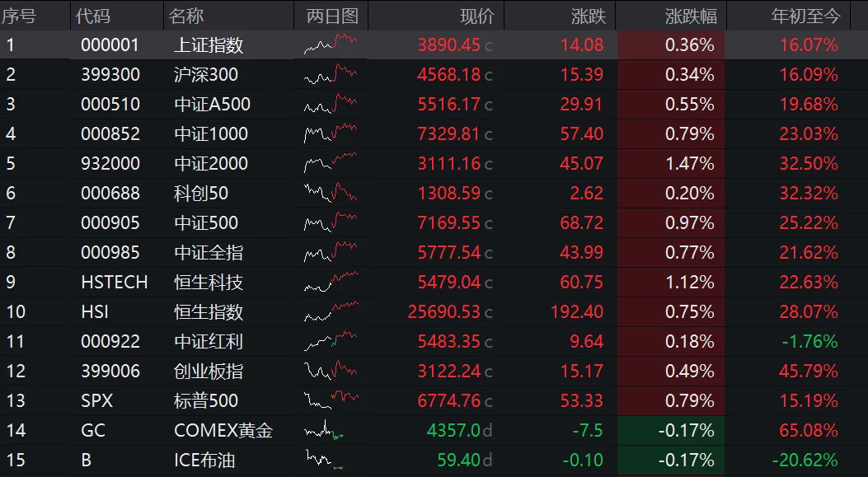Open the mini trend chart for ICE布油

(x=325, y=460)
